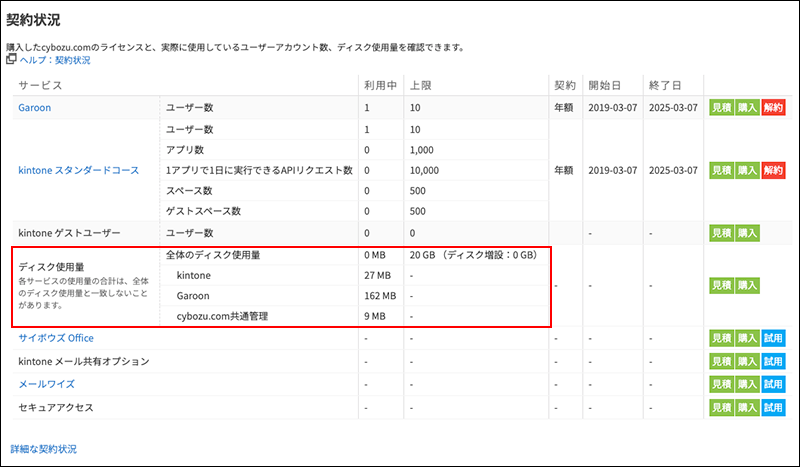Click 購入 in the ディスク使用量 row
800x467 pixels.
tap(747, 285)
